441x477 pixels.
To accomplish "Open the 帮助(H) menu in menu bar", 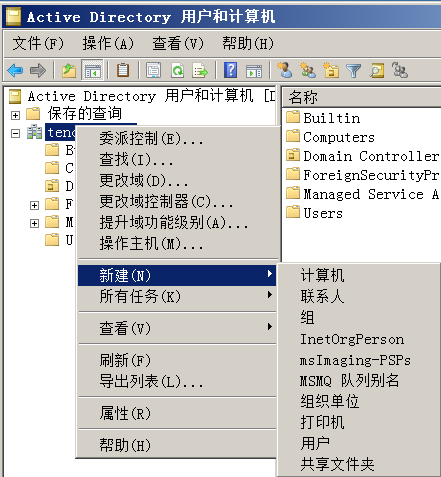I will pyautogui.click(x=248, y=44).
